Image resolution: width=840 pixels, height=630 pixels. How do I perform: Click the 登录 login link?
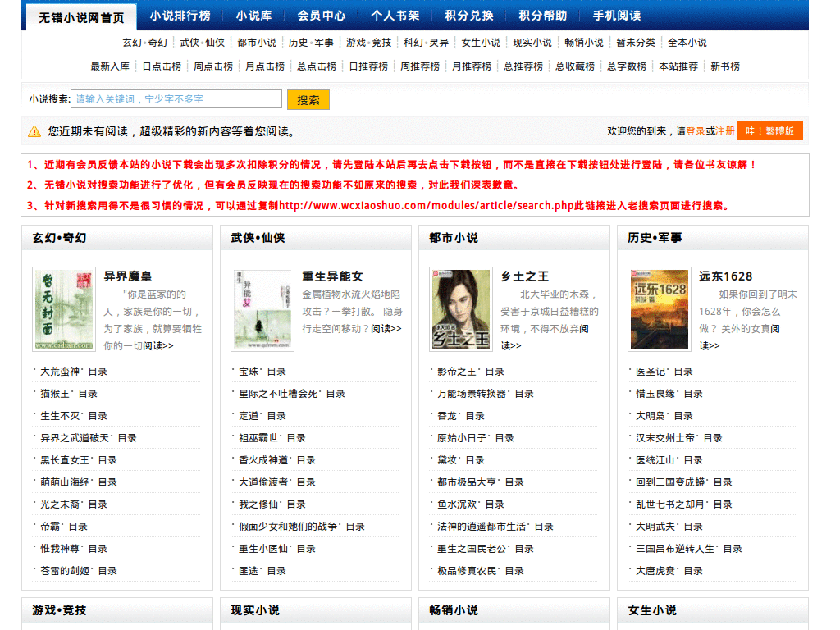pyautogui.click(x=696, y=130)
